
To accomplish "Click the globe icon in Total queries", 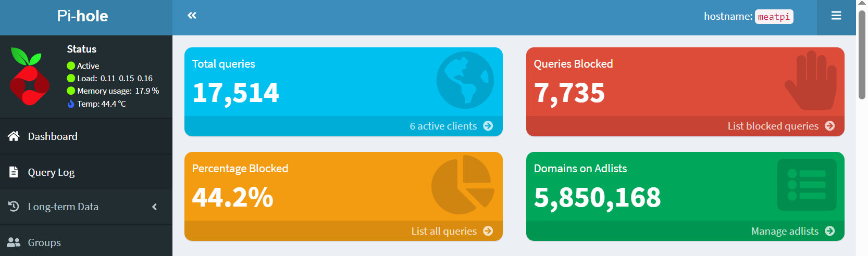I will click(465, 80).
